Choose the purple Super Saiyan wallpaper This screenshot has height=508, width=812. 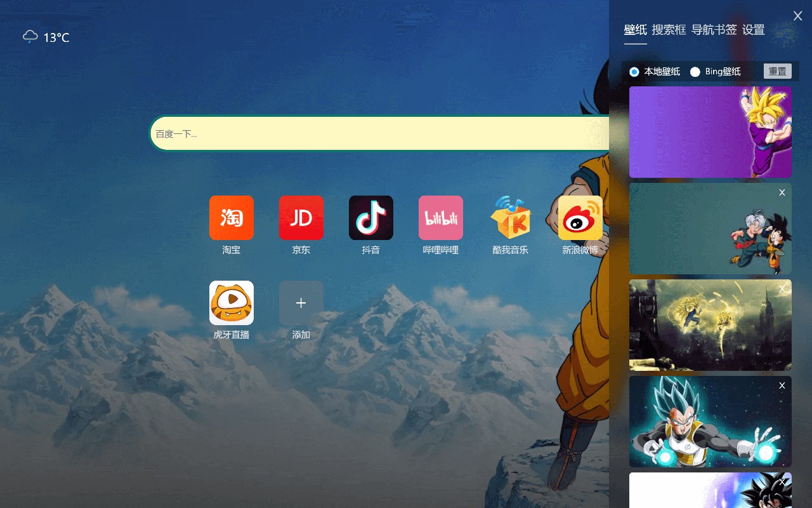pos(710,132)
